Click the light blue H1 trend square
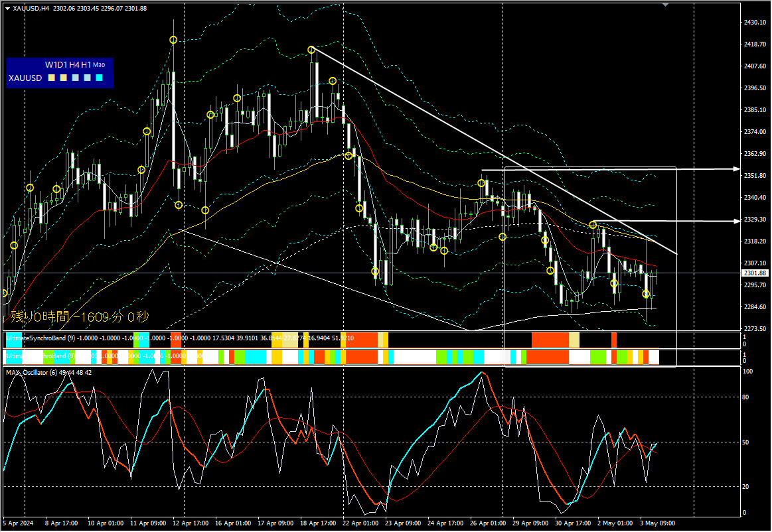The height and width of the screenshot is (532, 772). click(x=87, y=78)
